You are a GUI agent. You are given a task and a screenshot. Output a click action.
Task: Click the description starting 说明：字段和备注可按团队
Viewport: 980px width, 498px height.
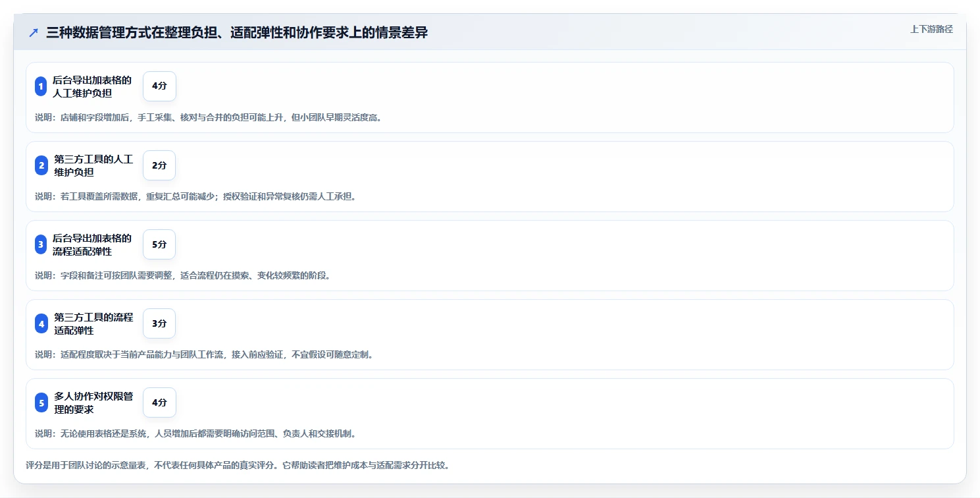tap(182, 275)
